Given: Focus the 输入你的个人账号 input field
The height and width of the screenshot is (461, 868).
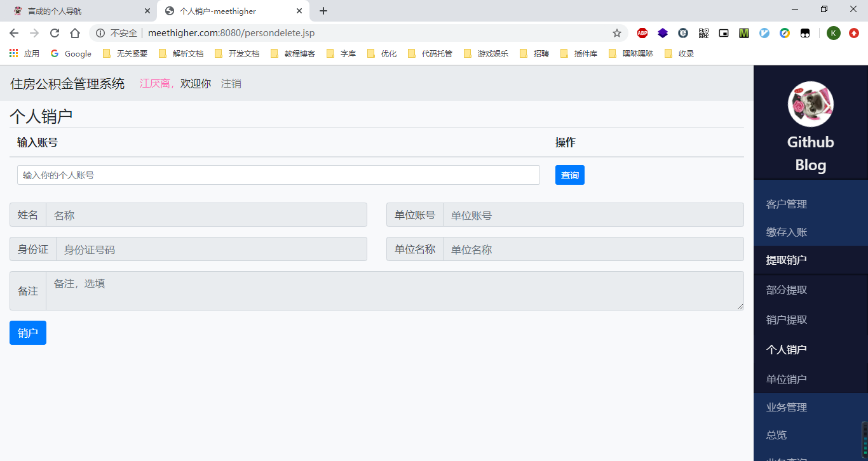Looking at the screenshot, I should click(x=278, y=175).
